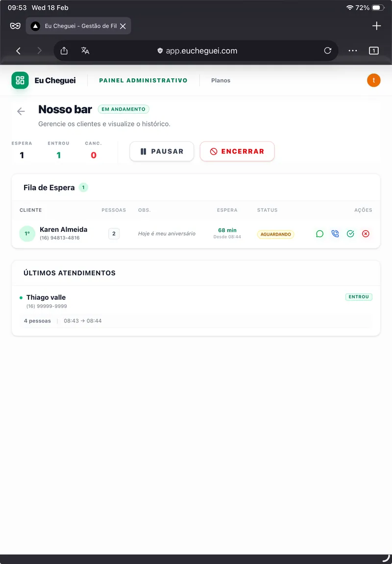Navigate to the Planos menu item
Image resolution: width=392 pixels, height=564 pixels.
click(220, 80)
